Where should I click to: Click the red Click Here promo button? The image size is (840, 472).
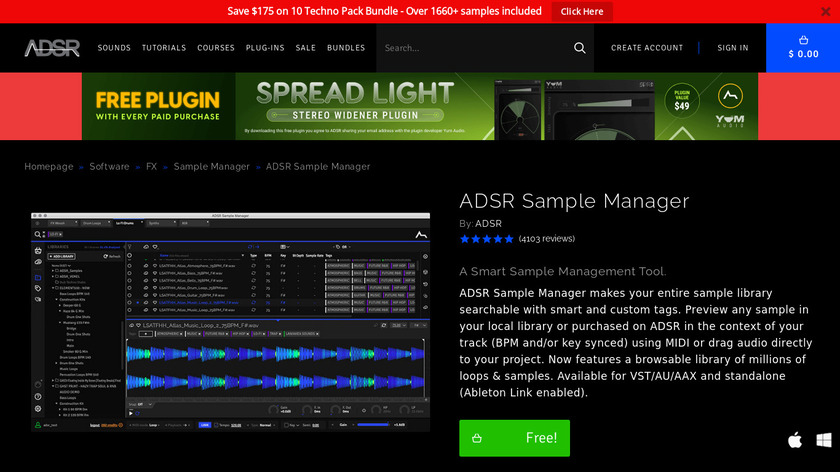(582, 12)
